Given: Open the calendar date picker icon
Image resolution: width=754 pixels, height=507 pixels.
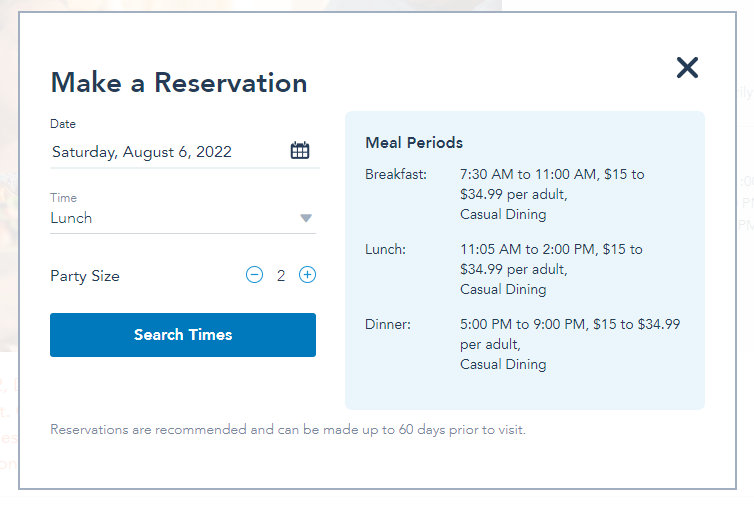Looking at the screenshot, I should click(x=300, y=151).
